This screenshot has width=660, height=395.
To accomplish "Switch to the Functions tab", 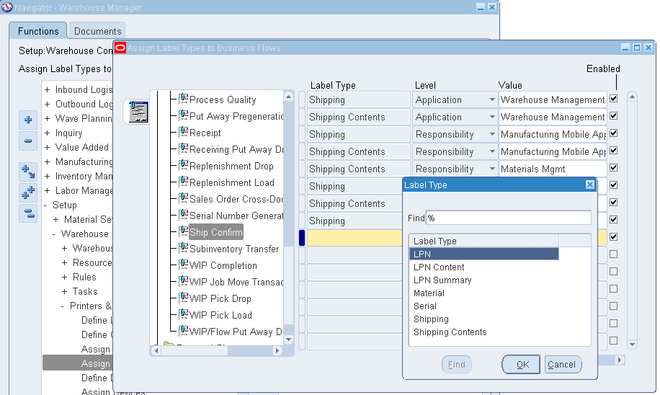I will [x=38, y=31].
